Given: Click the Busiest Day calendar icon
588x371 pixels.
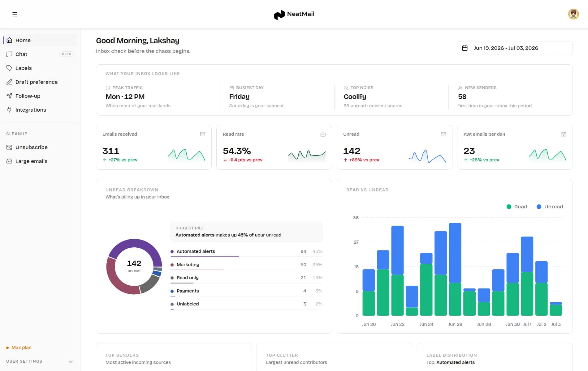Looking at the screenshot, I should tap(231, 88).
